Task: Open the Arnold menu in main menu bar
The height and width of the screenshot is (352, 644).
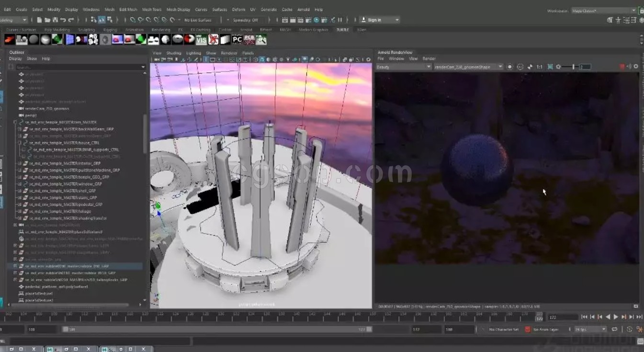Action: click(x=303, y=9)
